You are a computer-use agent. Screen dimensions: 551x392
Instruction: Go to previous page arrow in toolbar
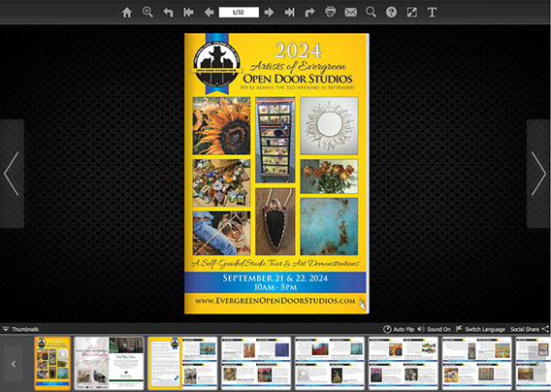210,13
